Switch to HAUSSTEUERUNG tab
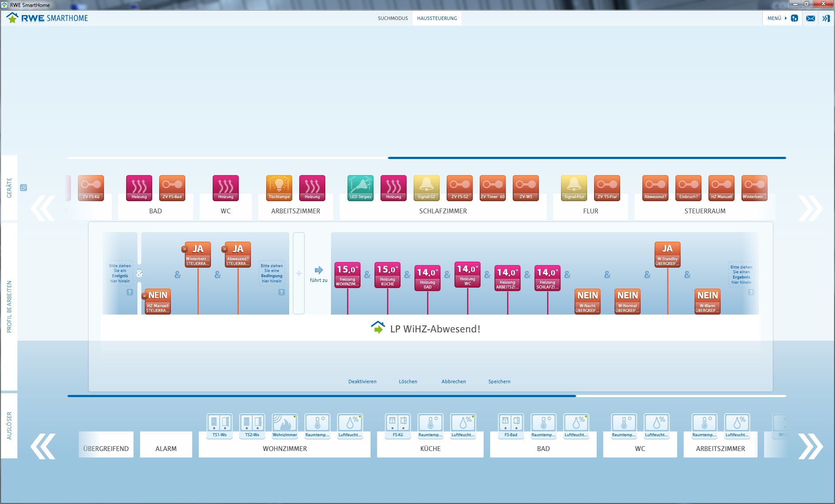This screenshot has height=504, width=835. tap(437, 18)
